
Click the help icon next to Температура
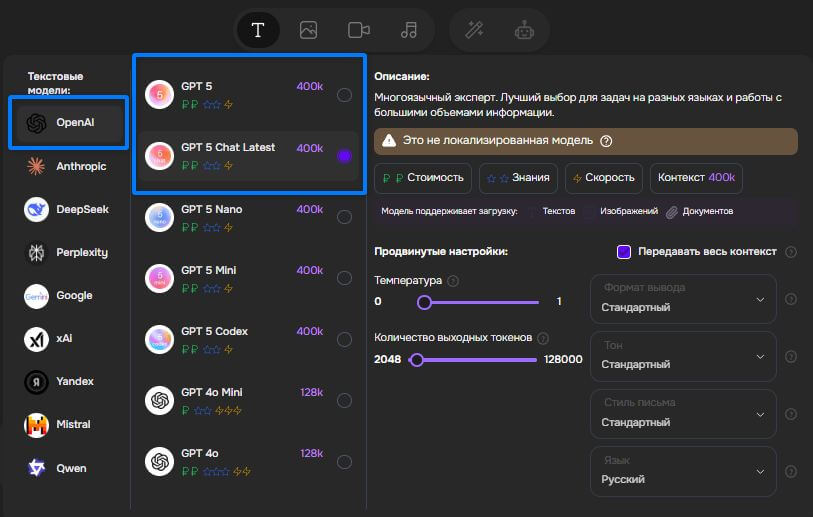453,281
